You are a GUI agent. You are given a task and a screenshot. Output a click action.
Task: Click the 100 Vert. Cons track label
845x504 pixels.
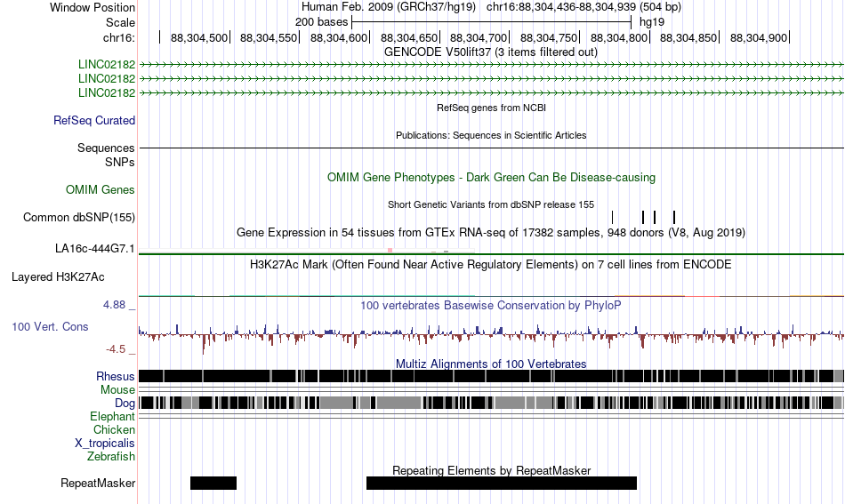tap(50, 327)
